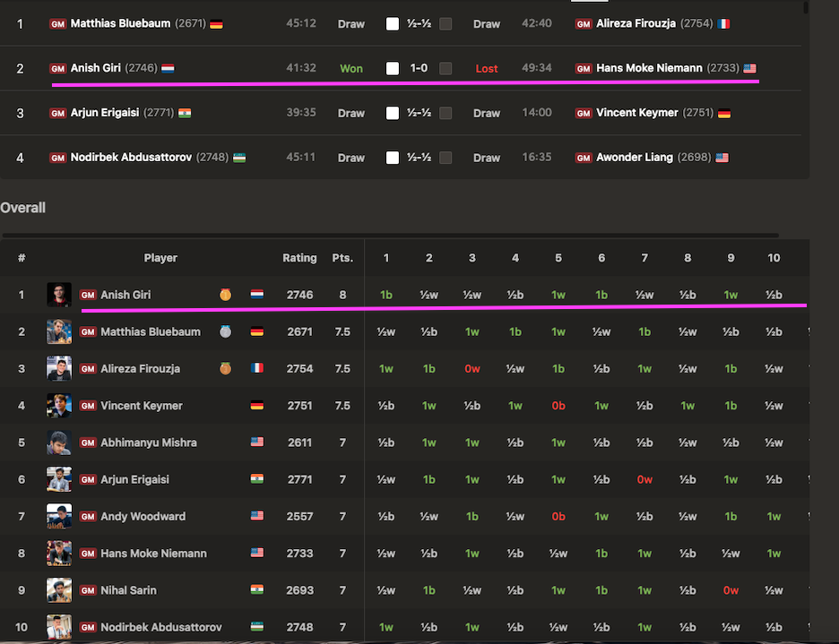Click the gold medal icon beside Anish Giri
The height and width of the screenshot is (644, 839).
point(224,295)
